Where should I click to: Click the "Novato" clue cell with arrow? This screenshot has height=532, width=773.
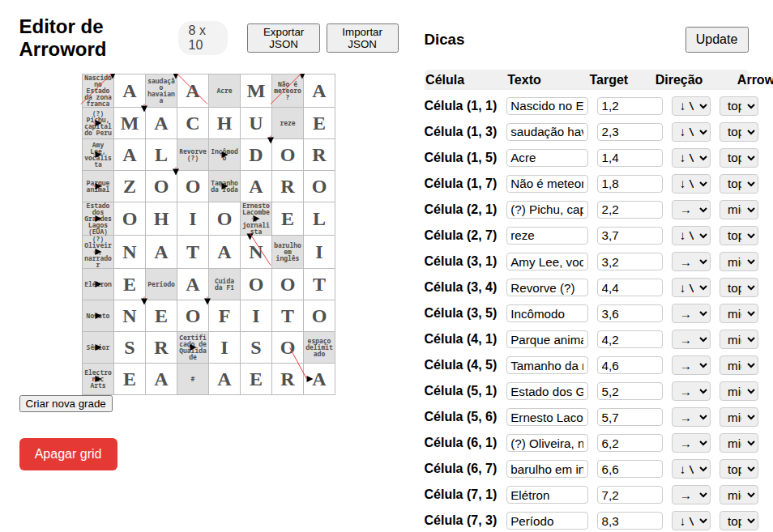click(x=97, y=316)
